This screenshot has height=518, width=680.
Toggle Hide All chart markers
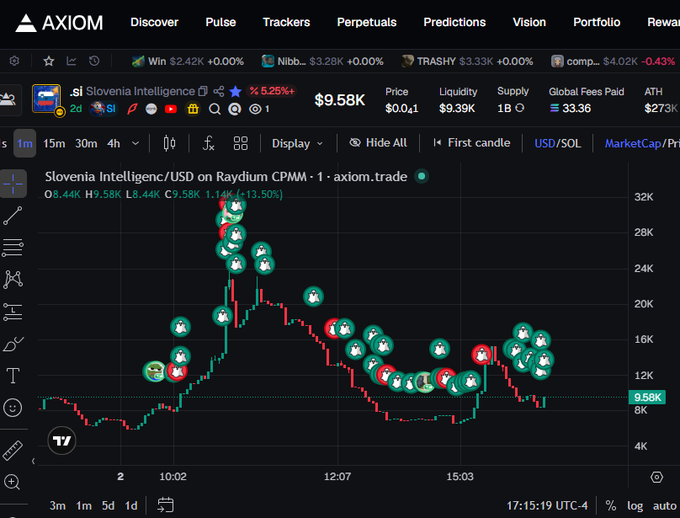tap(378, 143)
